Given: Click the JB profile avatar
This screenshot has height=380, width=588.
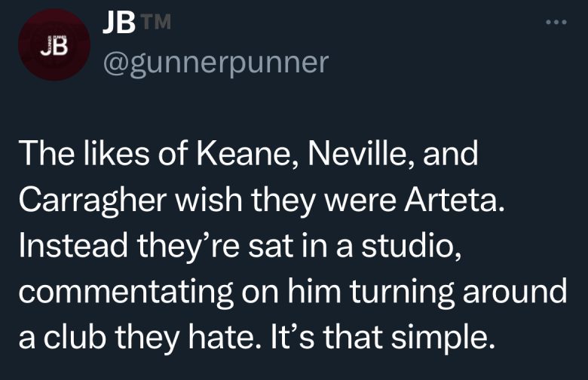Looking at the screenshot, I should tap(54, 44).
